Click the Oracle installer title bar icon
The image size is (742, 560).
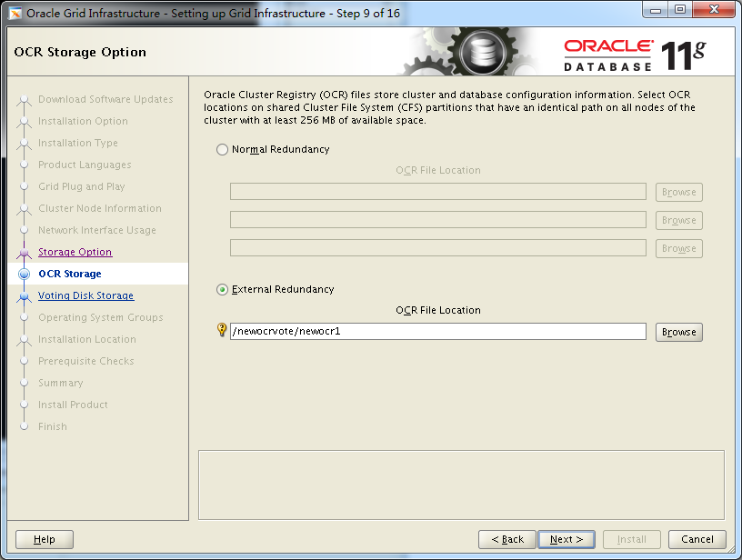[x=15, y=14]
